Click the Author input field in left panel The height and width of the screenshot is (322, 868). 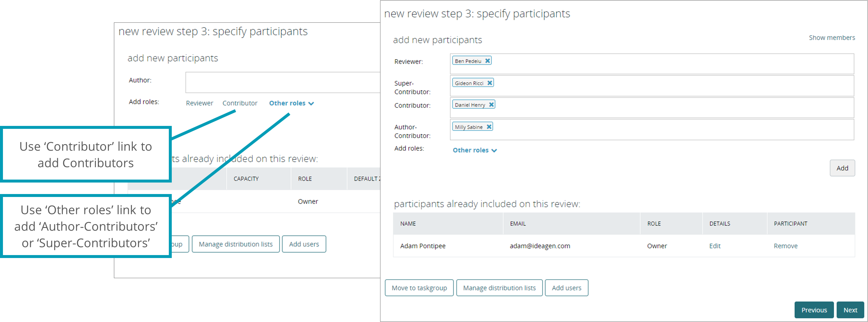tap(283, 82)
